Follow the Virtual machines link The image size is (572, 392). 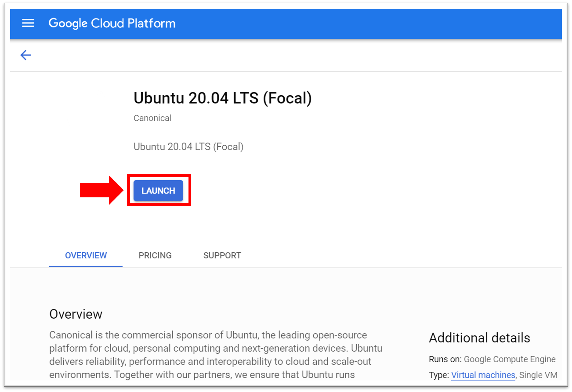(x=483, y=375)
